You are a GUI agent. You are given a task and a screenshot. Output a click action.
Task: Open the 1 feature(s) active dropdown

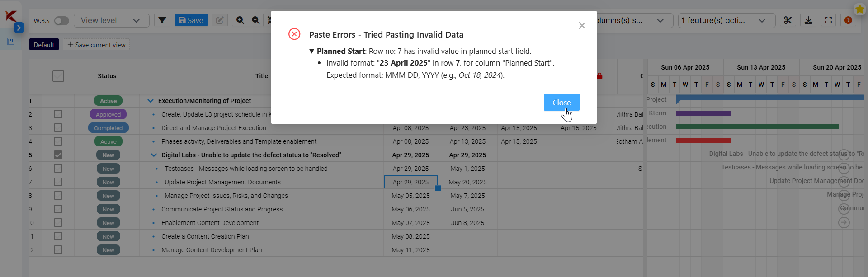pos(726,20)
